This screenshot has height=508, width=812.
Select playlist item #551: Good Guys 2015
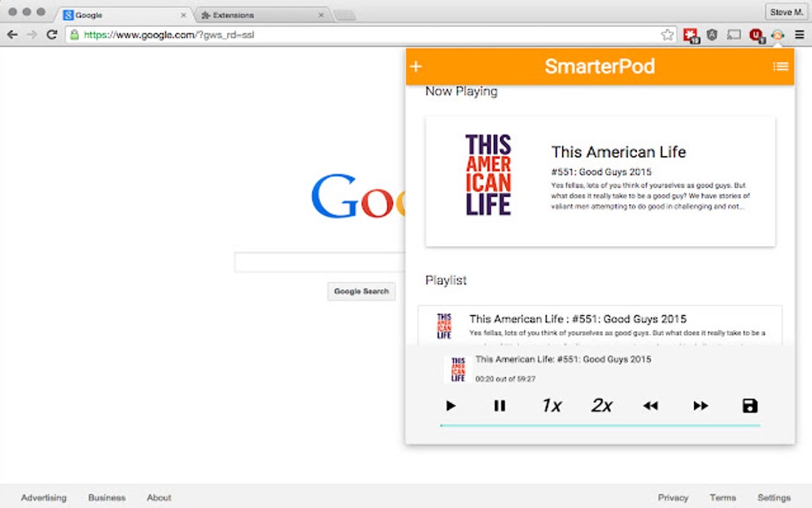pos(600,325)
